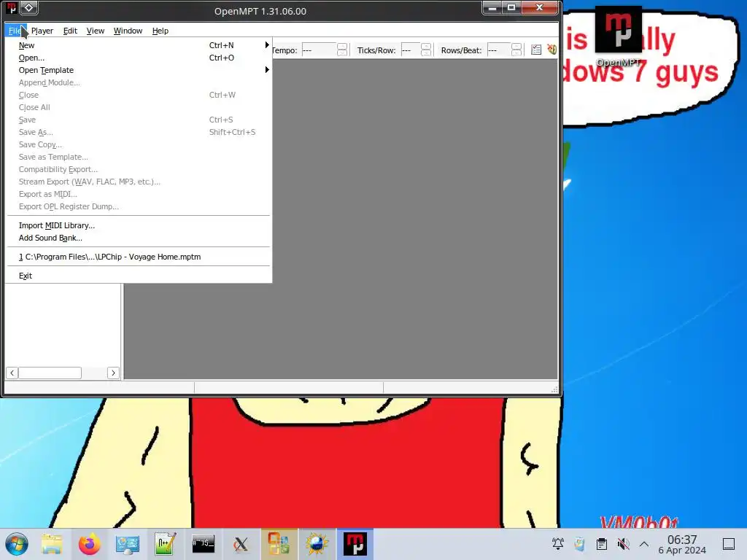The height and width of the screenshot is (560, 747).
Task: Open the View menu
Action: click(x=96, y=31)
